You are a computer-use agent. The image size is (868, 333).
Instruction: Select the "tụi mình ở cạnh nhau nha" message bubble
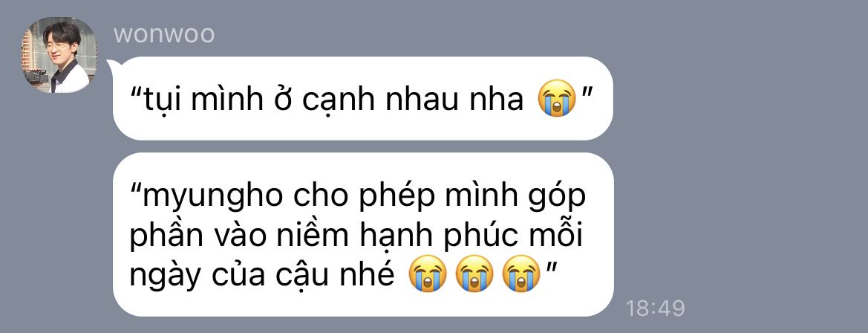coord(362,99)
